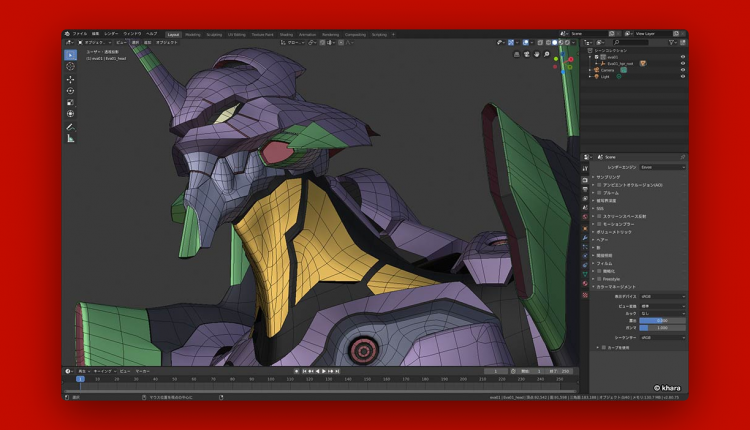Screen dimensions: 750x430
Task: Open the レンダーエンジン Eevee dropdown
Action: 661,167
